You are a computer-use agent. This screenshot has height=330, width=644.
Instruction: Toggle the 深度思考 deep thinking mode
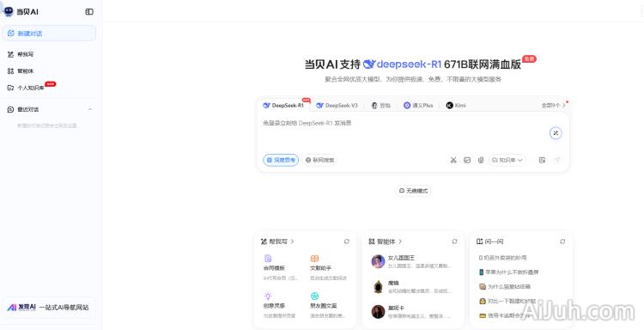[x=281, y=160]
